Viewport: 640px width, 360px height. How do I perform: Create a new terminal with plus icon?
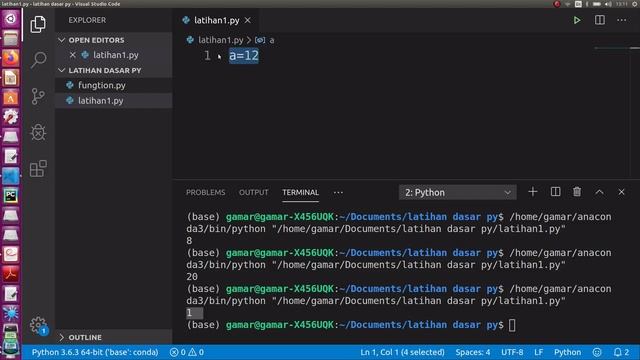(533, 192)
